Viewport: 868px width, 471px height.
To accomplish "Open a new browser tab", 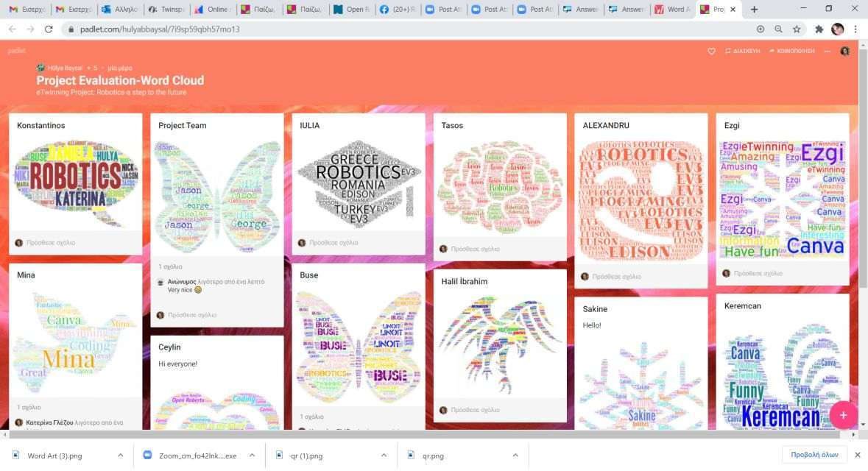I will pyautogui.click(x=754, y=10).
